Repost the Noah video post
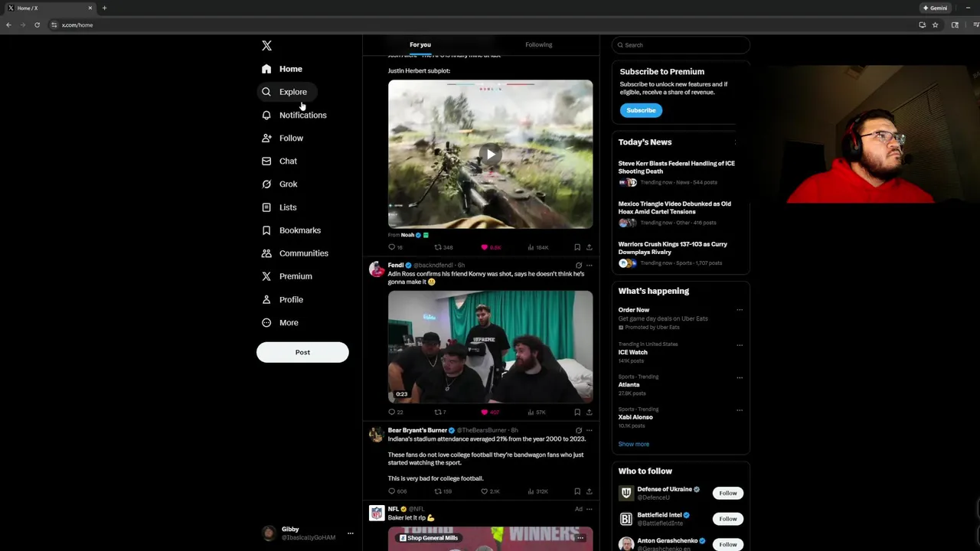Image resolution: width=980 pixels, height=551 pixels. pyautogui.click(x=443, y=247)
